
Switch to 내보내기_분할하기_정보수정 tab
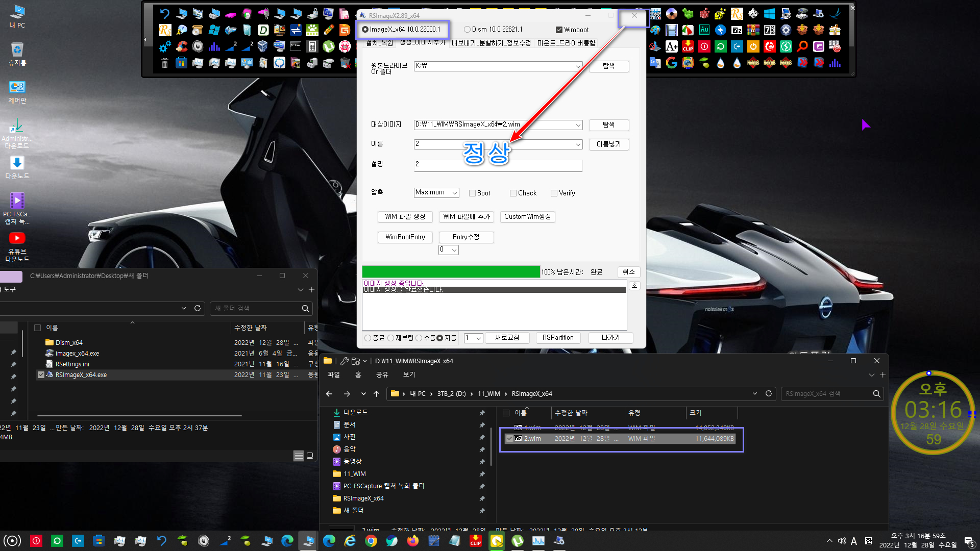(x=491, y=43)
